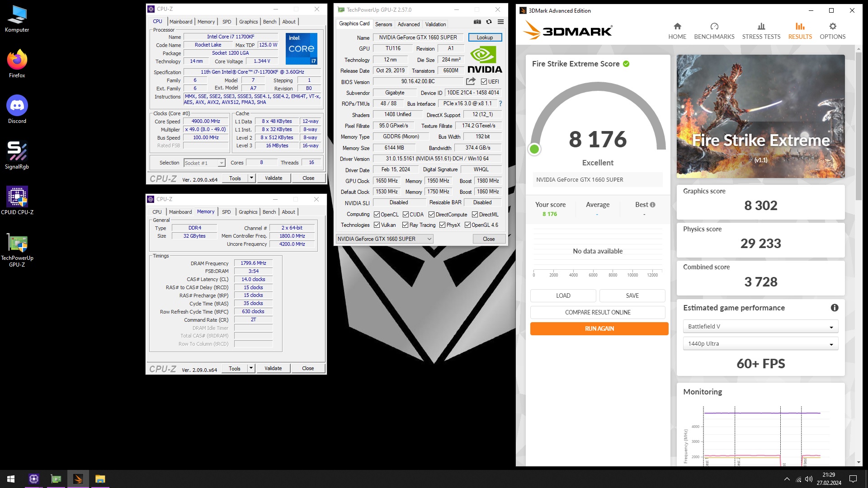Screen dimensions: 868x488
Task: Open the GPU-Z hamburger menu
Action: point(500,22)
